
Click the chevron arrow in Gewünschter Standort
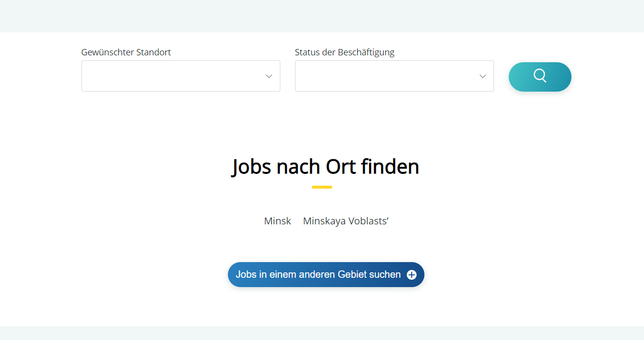click(269, 76)
